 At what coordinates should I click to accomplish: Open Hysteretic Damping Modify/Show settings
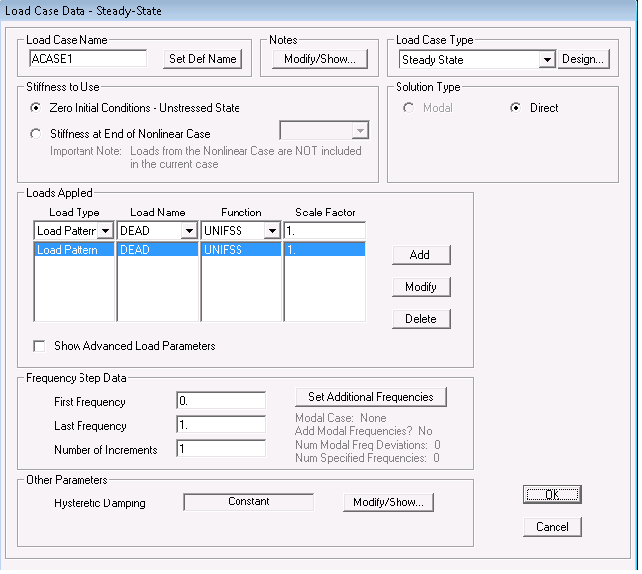[388, 502]
